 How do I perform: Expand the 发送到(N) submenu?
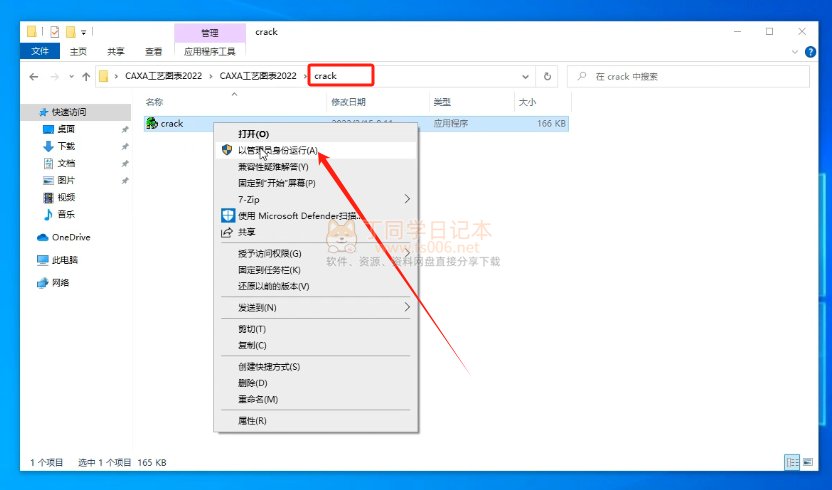[316, 307]
